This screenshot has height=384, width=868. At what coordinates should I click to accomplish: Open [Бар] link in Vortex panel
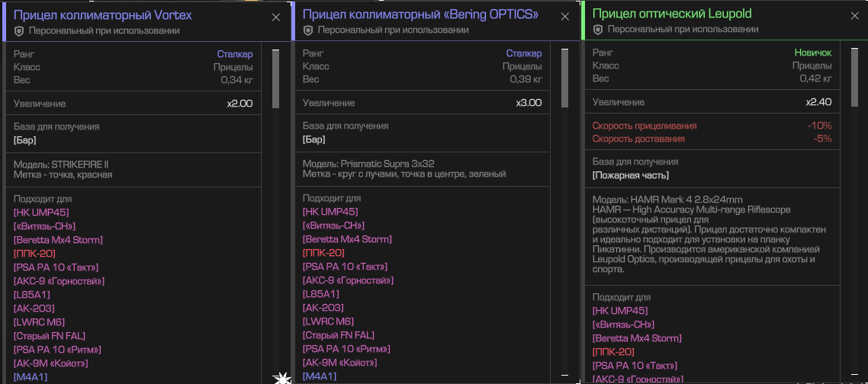click(x=25, y=140)
